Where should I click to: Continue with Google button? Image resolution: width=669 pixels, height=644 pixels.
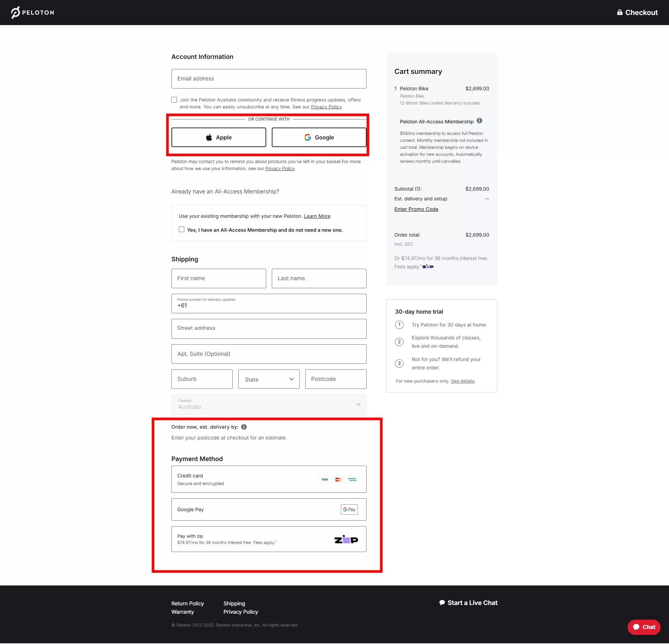click(x=319, y=137)
